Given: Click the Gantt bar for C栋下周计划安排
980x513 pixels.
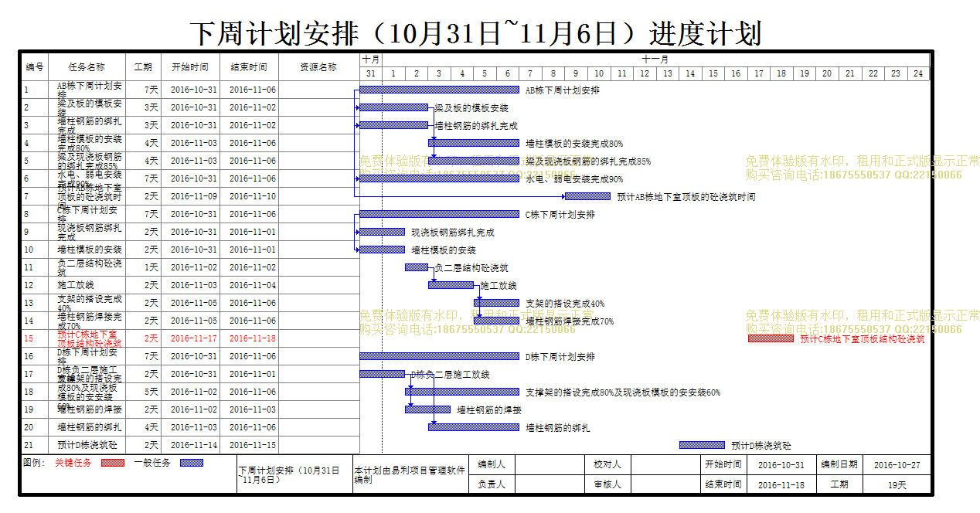Looking at the screenshot, I should tap(440, 214).
